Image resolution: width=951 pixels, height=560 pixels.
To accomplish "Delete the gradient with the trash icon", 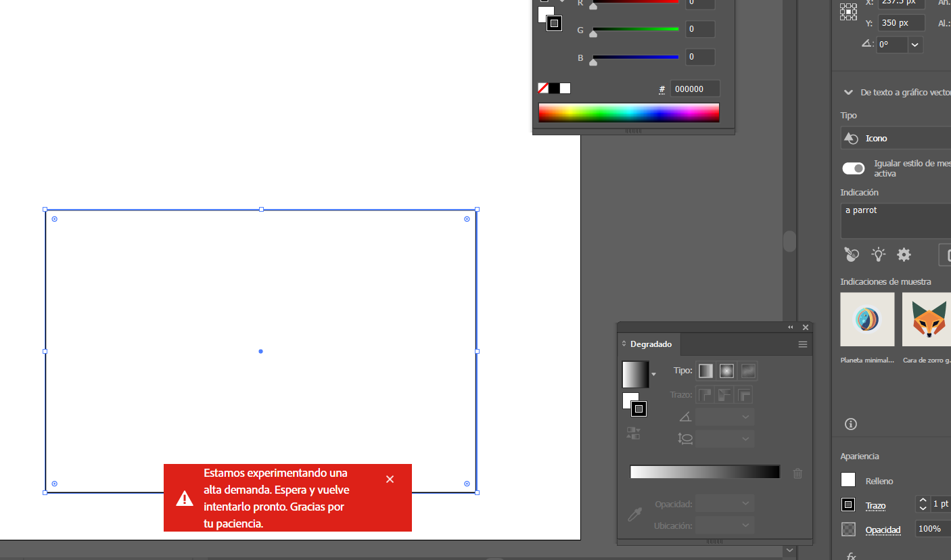I will coord(797,473).
